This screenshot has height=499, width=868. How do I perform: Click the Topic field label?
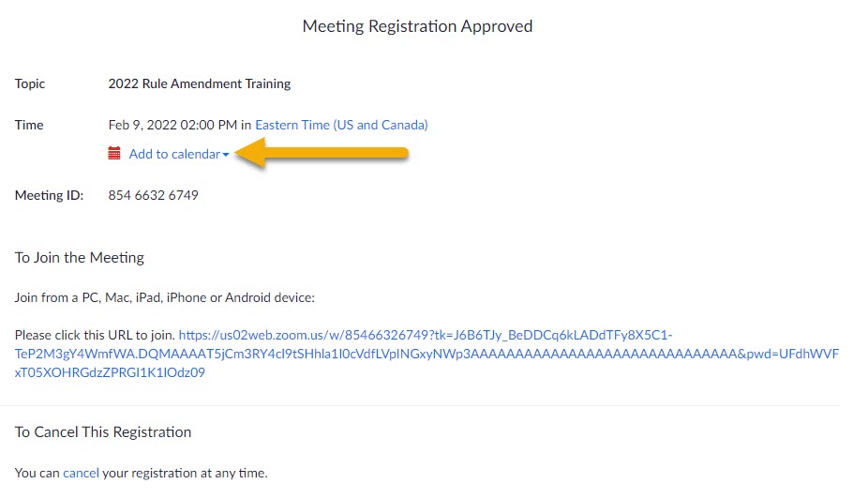click(x=30, y=83)
